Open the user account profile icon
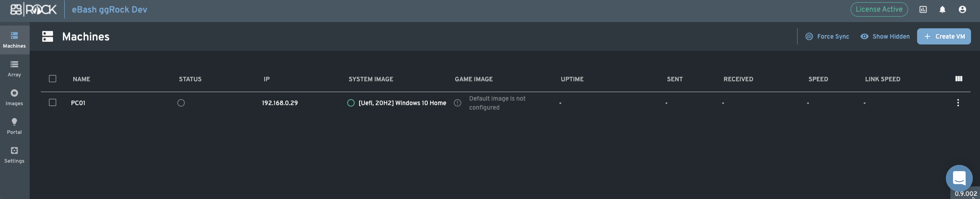 click(962, 9)
